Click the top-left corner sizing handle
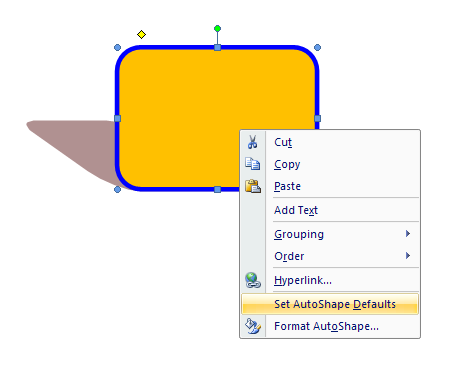The height and width of the screenshot is (373, 472). tap(117, 48)
